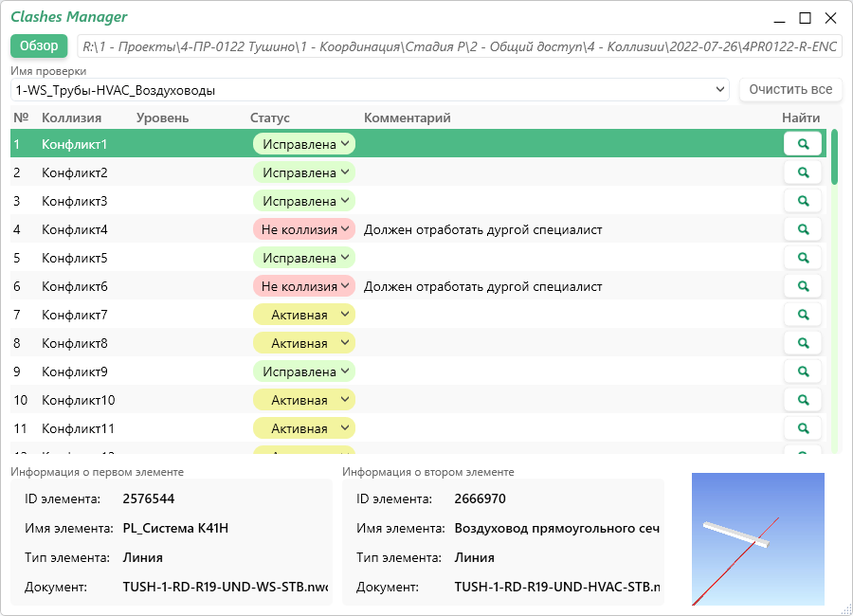The image size is (853, 616).
Task: Click the comment text for Конфликт4
Action: pos(482,229)
